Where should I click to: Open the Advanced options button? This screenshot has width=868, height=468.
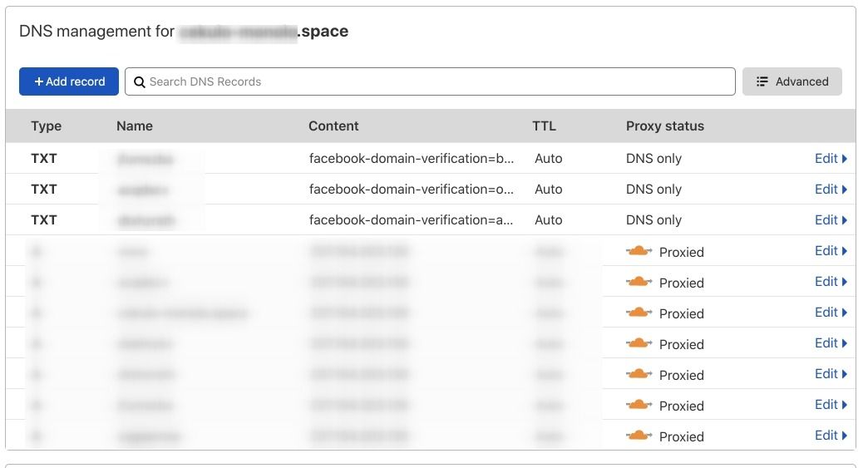792,81
